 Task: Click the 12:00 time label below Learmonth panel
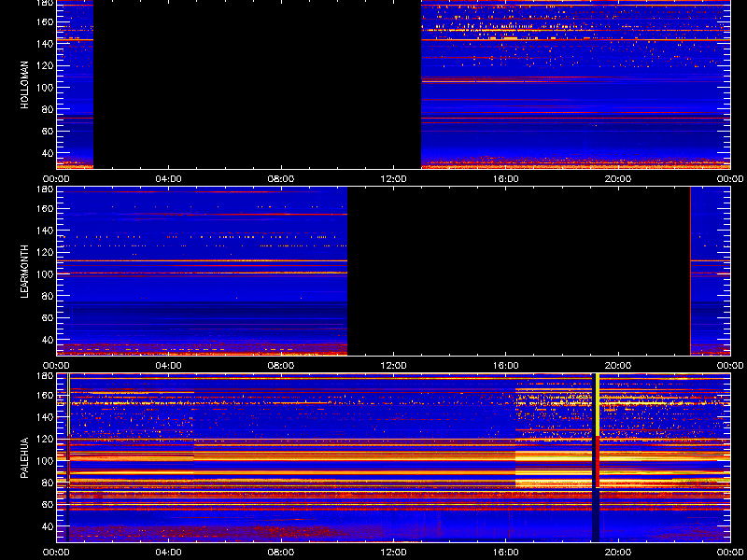[393, 366]
